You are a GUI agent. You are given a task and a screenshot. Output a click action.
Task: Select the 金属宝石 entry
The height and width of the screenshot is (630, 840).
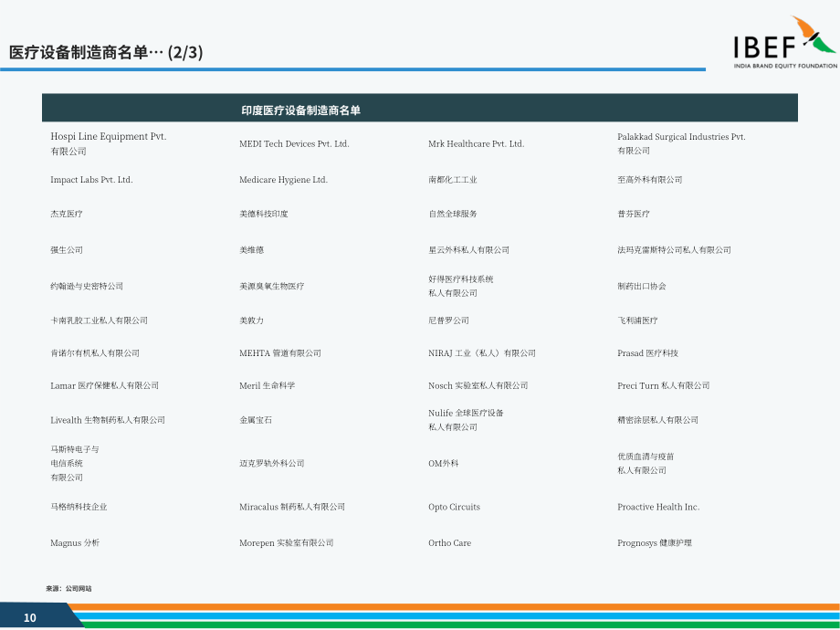point(256,420)
